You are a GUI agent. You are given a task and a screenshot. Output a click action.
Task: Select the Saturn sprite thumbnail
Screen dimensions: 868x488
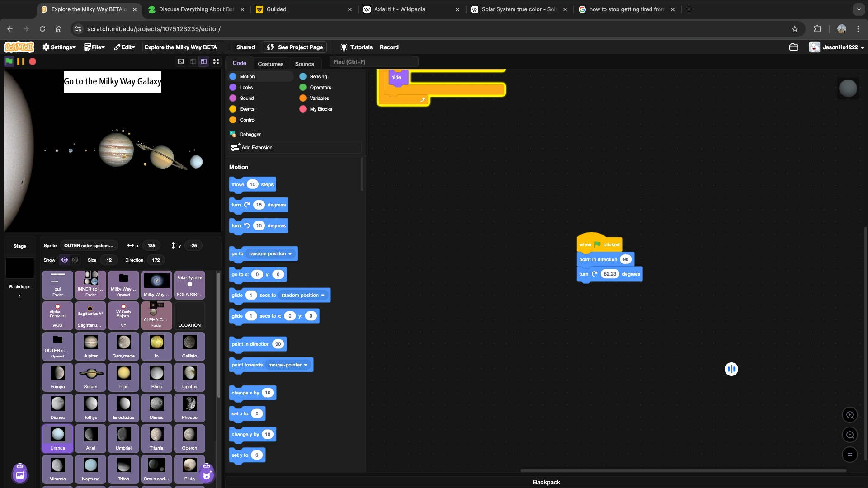click(x=90, y=377)
